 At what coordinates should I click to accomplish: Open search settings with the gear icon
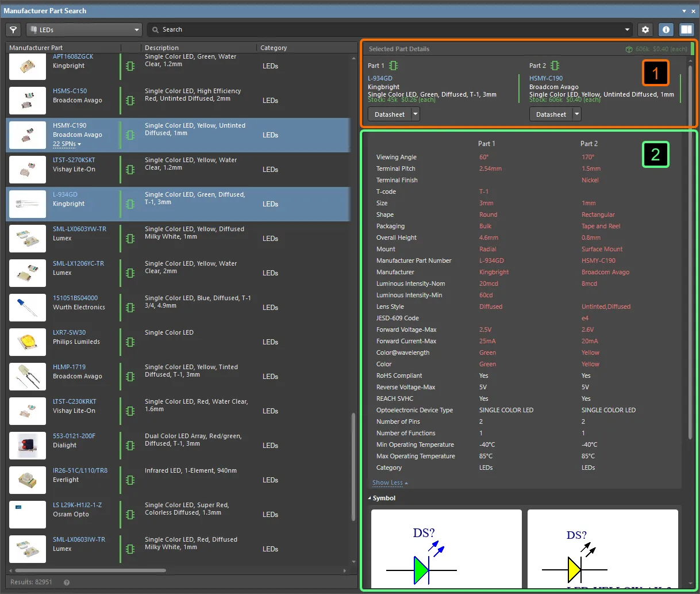coord(645,30)
